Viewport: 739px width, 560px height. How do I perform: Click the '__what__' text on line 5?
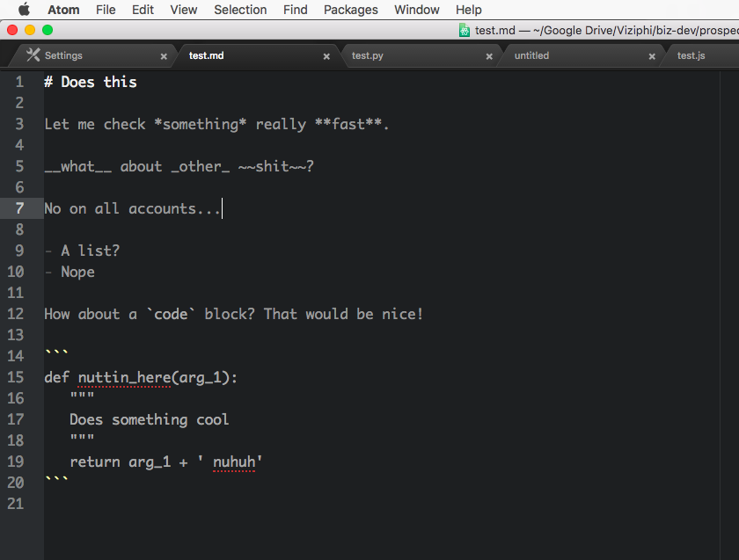(78, 167)
